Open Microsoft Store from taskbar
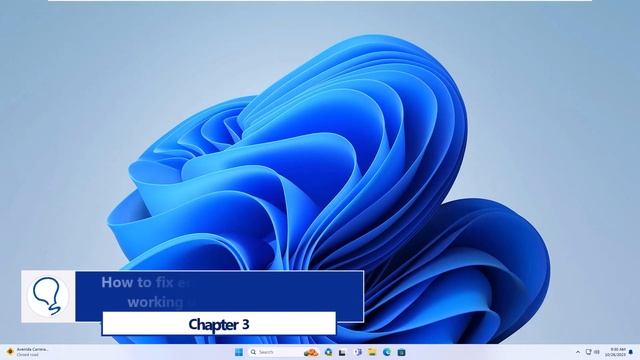Viewport: 640px width, 360px height. coord(402,352)
